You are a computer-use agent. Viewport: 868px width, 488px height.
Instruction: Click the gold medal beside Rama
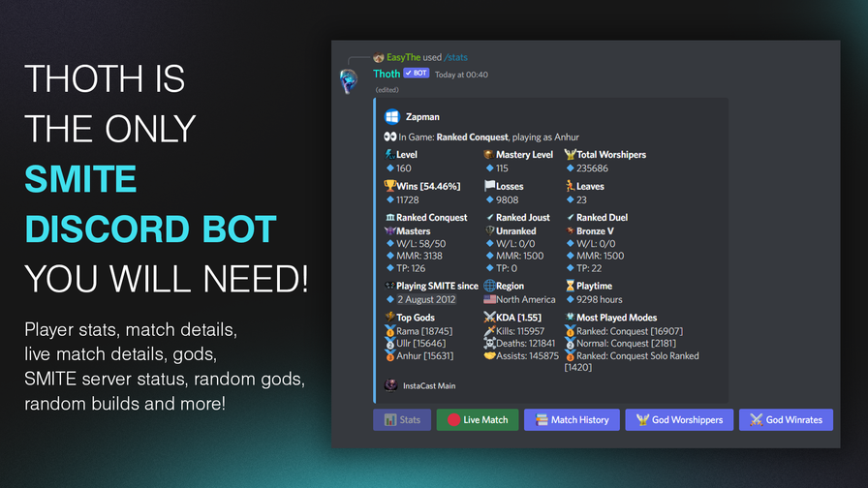click(x=390, y=331)
